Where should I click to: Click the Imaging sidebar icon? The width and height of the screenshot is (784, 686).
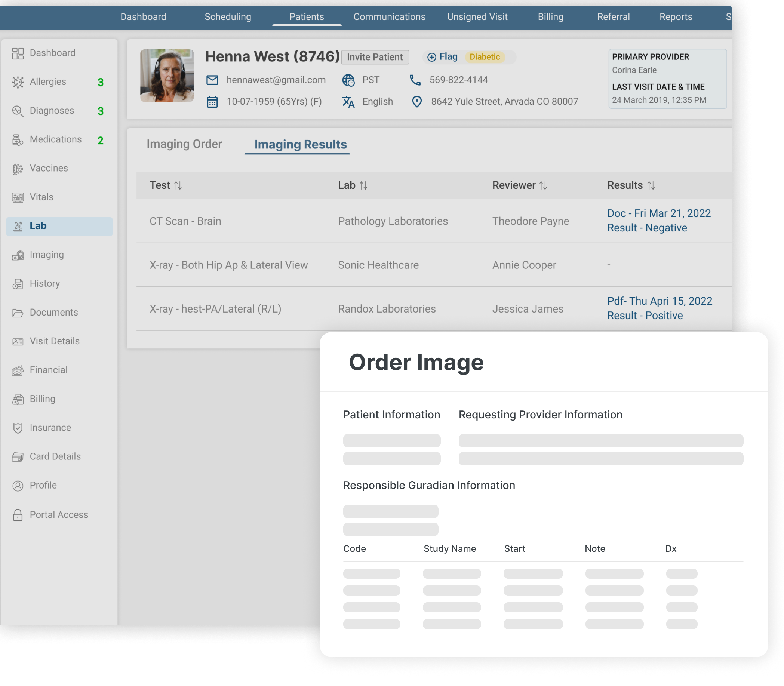[18, 255]
